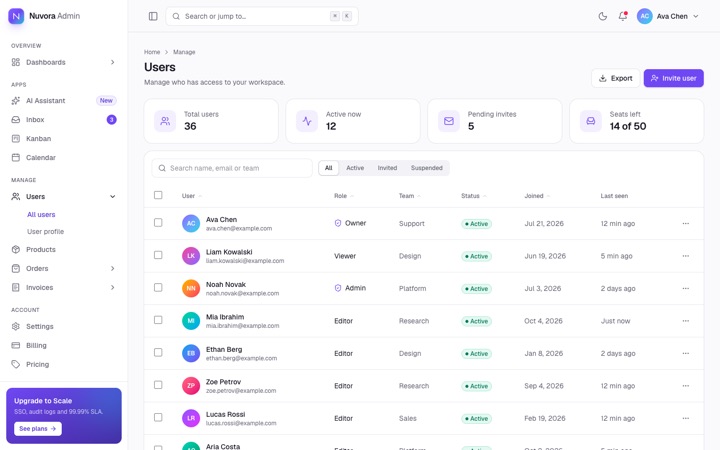
Task: Select the Ethan Berg row checkbox
Action: pos(158,352)
